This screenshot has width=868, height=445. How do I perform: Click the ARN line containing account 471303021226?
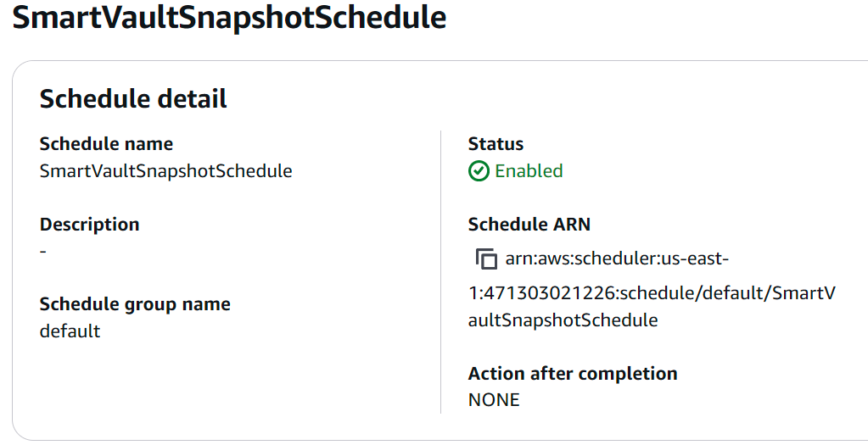point(651,293)
